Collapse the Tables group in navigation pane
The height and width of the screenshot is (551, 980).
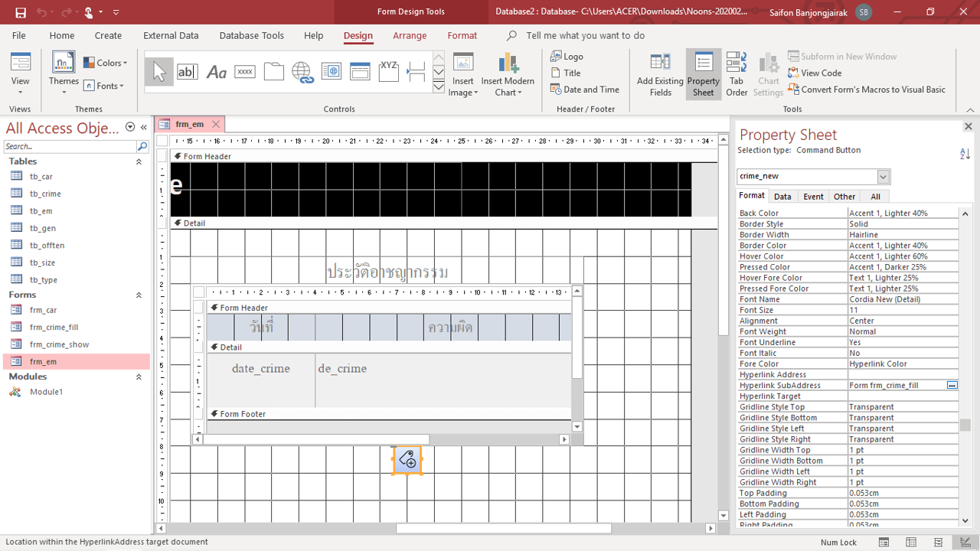[x=139, y=161]
